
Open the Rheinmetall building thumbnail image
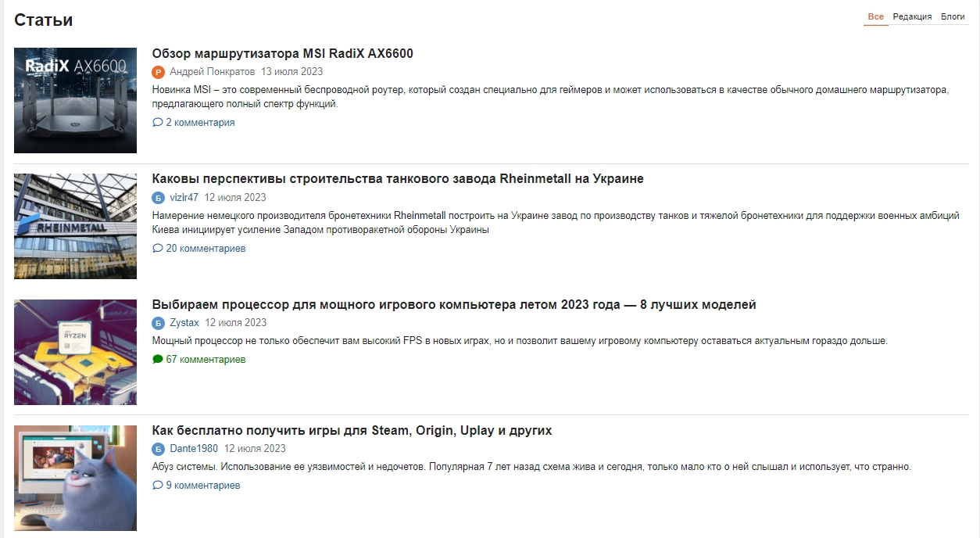75,227
